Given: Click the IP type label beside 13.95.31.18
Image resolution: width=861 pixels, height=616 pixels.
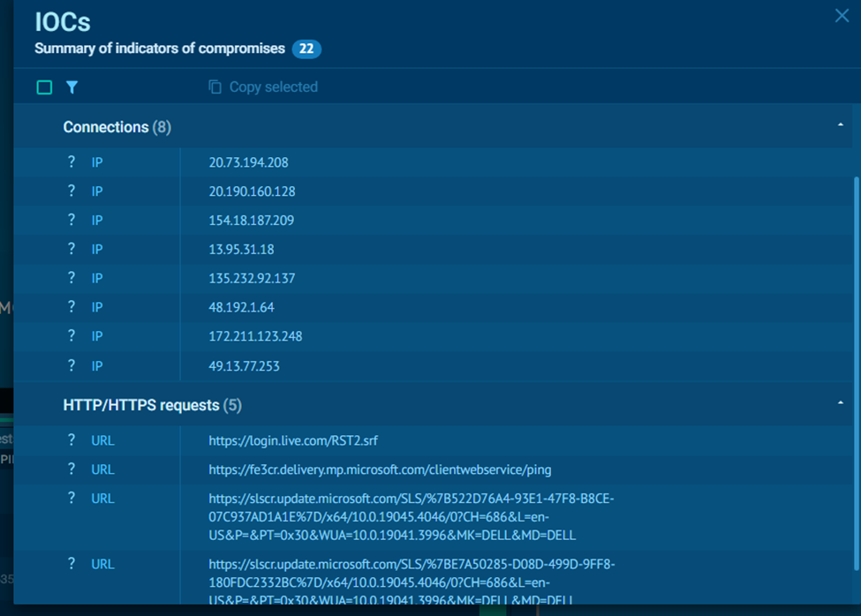Looking at the screenshot, I should tap(97, 250).
